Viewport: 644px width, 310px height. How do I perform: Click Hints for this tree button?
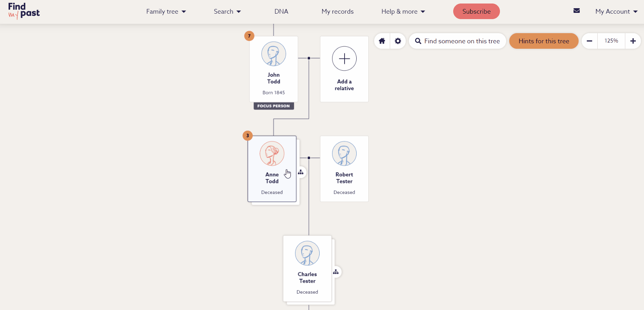(x=544, y=41)
